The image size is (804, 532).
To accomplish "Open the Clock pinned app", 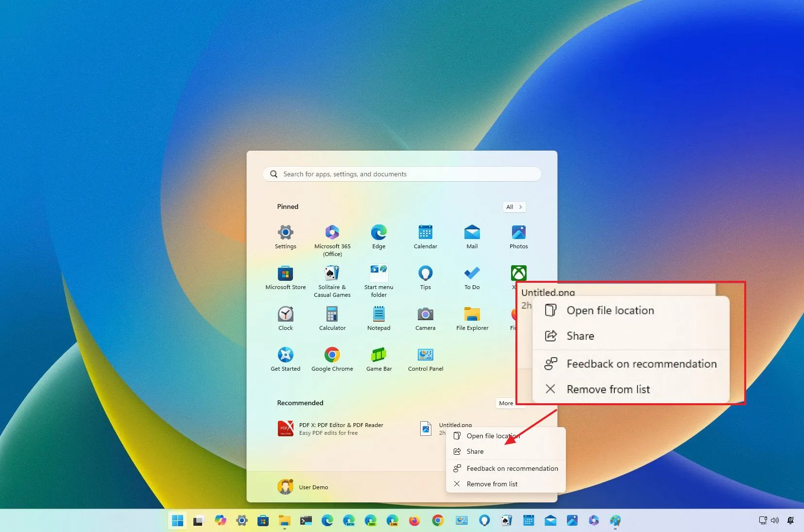I will pyautogui.click(x=286, y=319).
